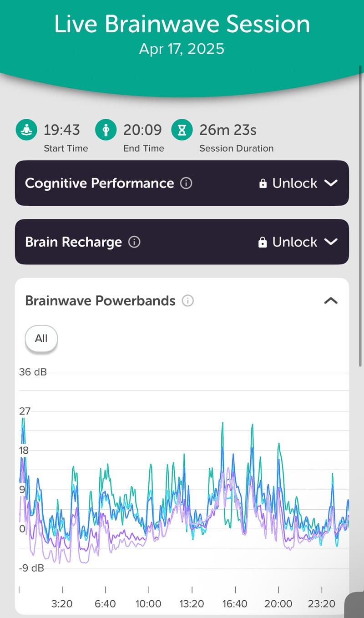Click the meditation pose icon beside Start Time
The height and width of the screenshot is (618, 364).
click(x=26, y=129)
